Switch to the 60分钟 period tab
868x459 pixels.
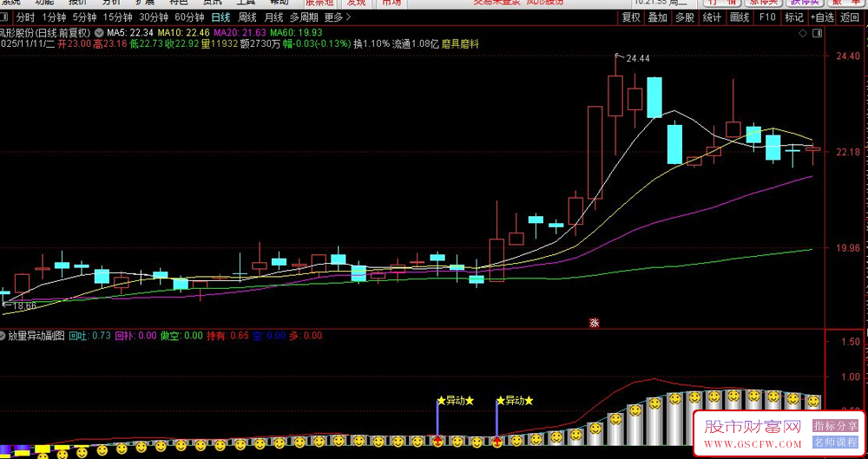188,17
